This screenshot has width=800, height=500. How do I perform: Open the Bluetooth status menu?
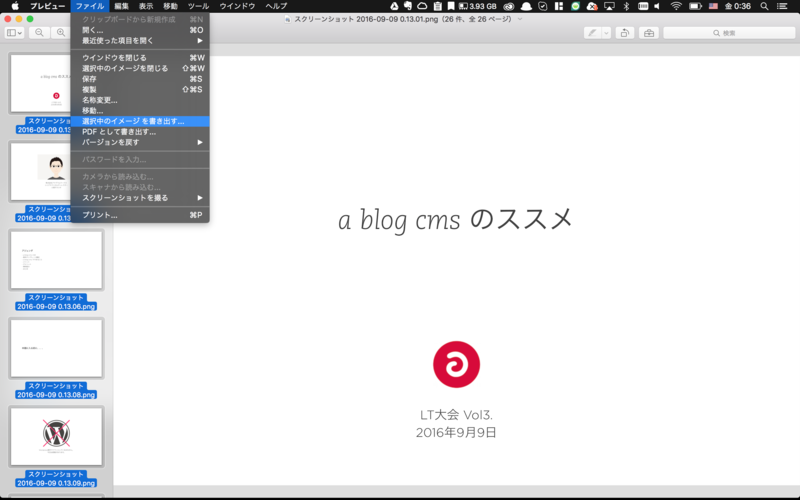[627, 6]
